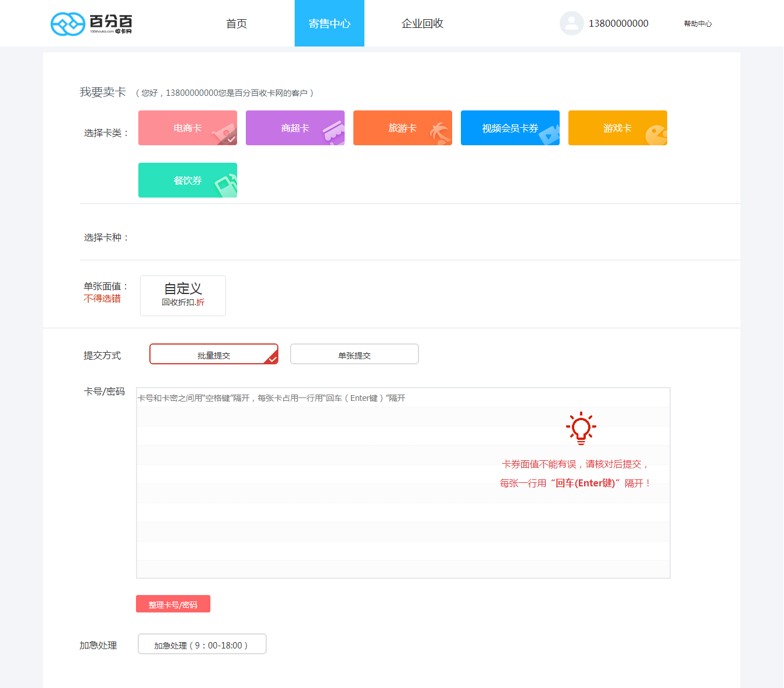Choose the 旅游卡 travel card tile
This screenshot has height=688, width=784.
[402, 128]
